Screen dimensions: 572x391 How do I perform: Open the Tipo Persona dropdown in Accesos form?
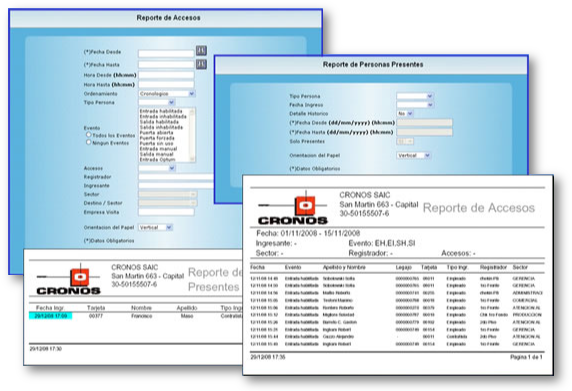tap(157, 102)
